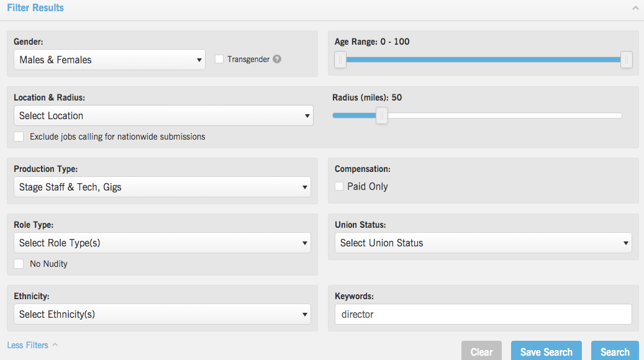Viewport: 644px width, 360px height.
Task: Open the Select Role Type(s) dropdown
Action: tap(162, 243)
